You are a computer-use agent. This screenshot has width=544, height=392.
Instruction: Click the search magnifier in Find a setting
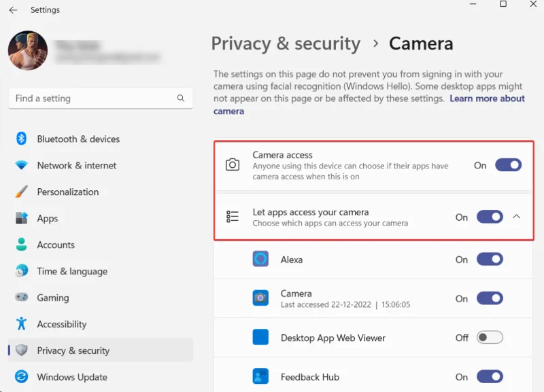pos(181,99)
